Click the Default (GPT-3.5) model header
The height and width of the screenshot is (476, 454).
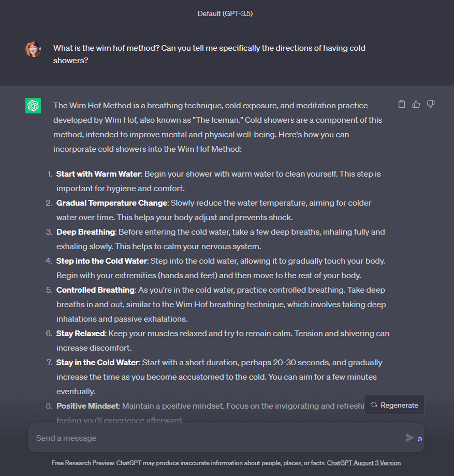(225, 13)
